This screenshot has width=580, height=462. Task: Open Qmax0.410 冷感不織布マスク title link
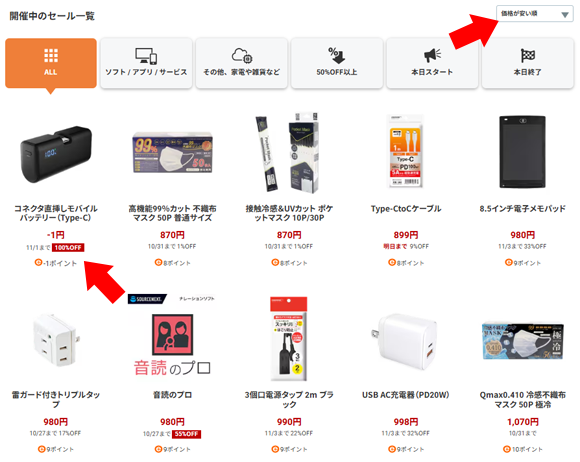click(522, 399)
